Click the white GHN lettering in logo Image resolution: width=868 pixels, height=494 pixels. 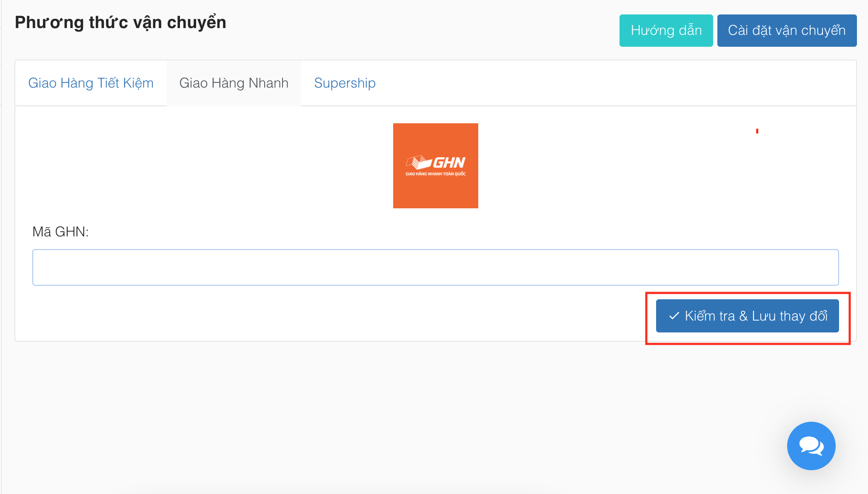click(x=449, y=162)
